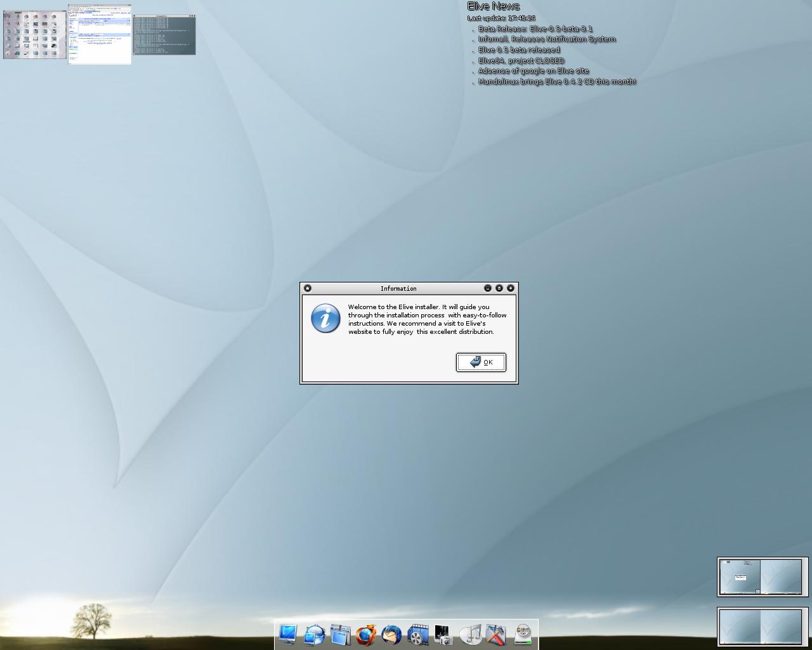
Task: Maximize the Information dialog with up-arrow button
Action: (x=499, y=288)
